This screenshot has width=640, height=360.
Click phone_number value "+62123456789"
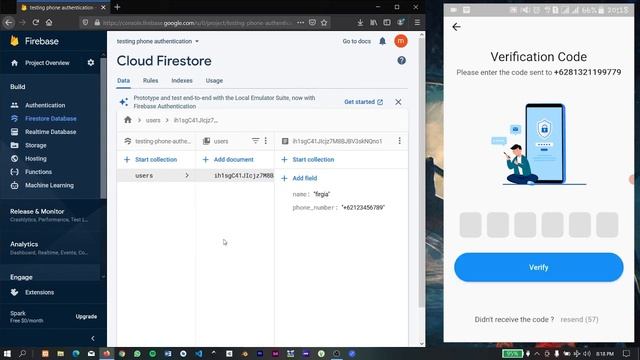click(363, 208)
